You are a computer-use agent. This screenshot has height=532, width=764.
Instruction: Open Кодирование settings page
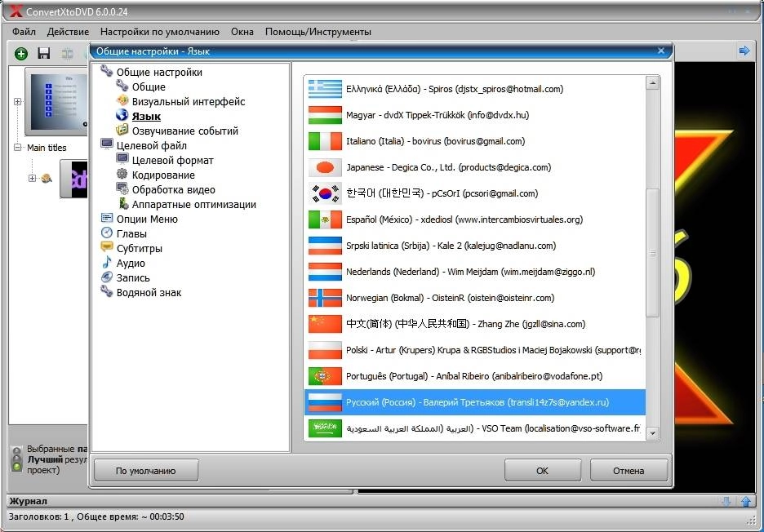(x=163, y=175)
